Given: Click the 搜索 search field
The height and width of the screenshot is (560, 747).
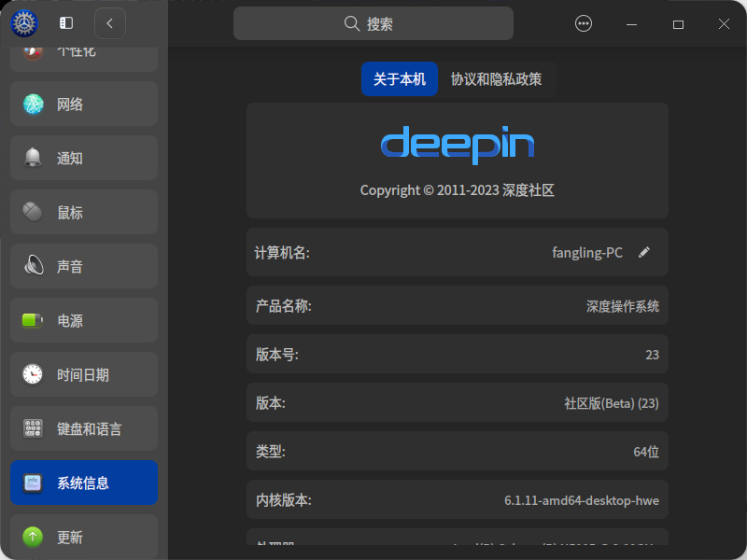Looking at the screenshot, I should [373, 23].
